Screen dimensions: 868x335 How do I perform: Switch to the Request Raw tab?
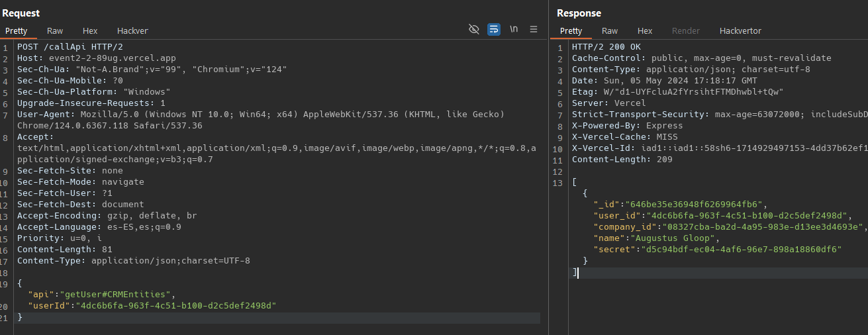coord(55,30)
